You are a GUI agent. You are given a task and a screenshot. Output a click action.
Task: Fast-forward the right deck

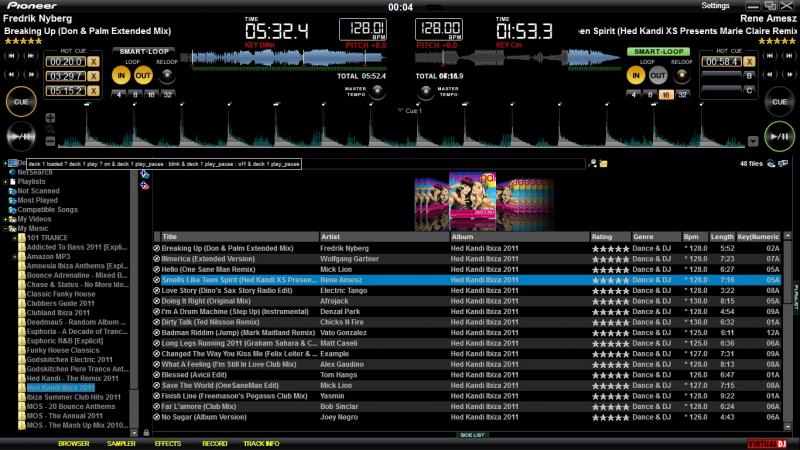point(789,74)
